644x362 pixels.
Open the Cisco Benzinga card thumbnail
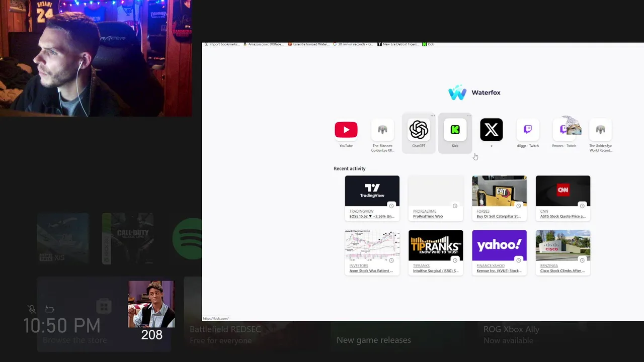coord(563,245)
